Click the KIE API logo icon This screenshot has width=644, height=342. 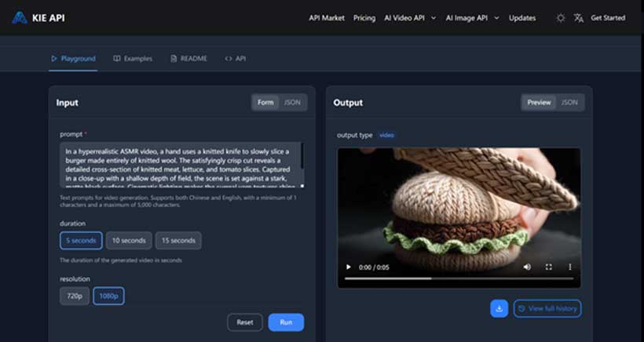pyautogui.click(x=20, y=17)
